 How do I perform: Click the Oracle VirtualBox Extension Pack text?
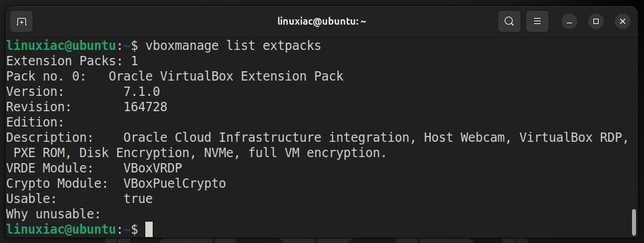pyautogui.click(x=226, y=76)
